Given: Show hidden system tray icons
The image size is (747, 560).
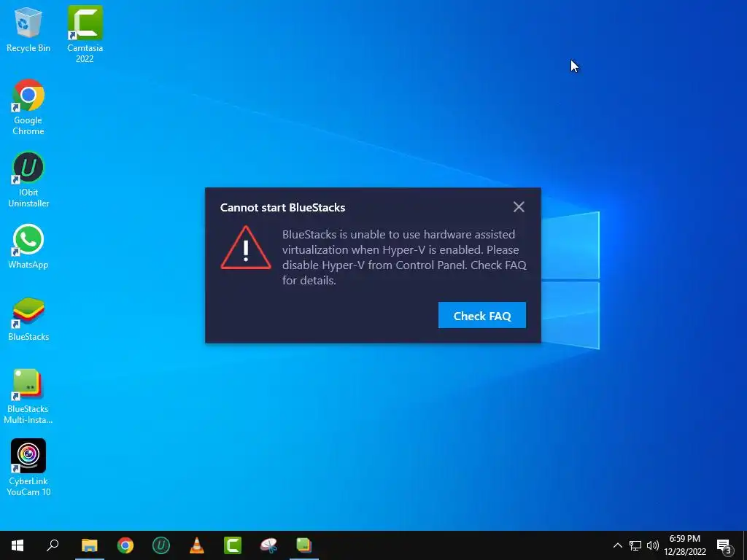Looking at the screenshot, I should pos(617,545).
